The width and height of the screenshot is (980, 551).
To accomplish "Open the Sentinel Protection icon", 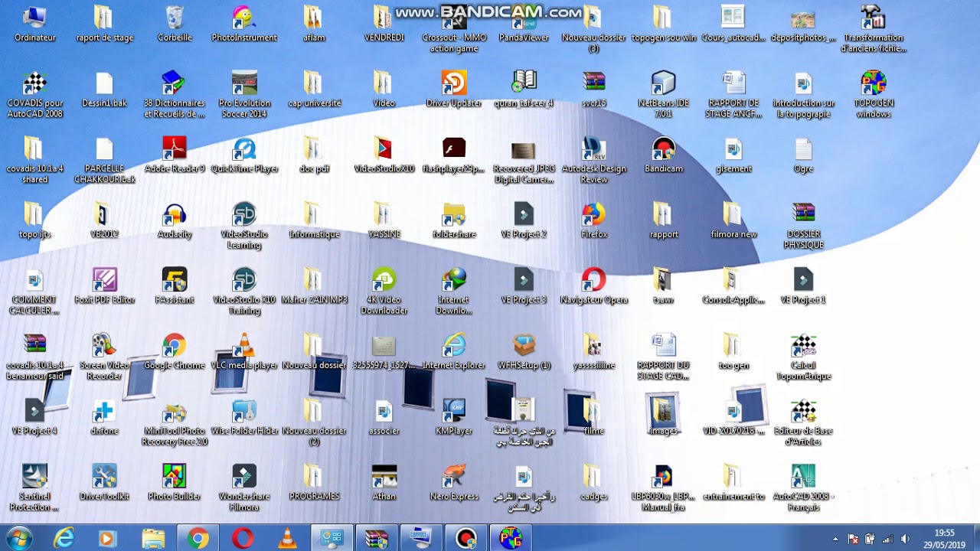I will point(34,487).
